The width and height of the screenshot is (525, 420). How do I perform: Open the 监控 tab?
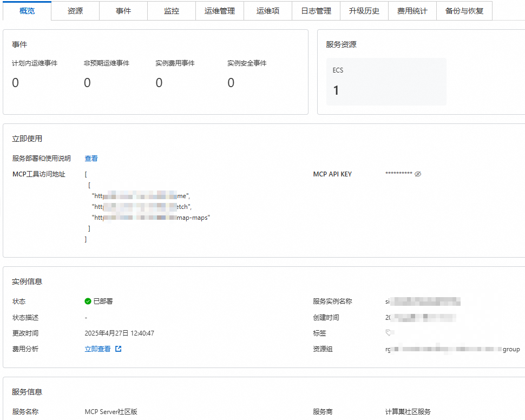pyautogui.click(x=172, y=11)
